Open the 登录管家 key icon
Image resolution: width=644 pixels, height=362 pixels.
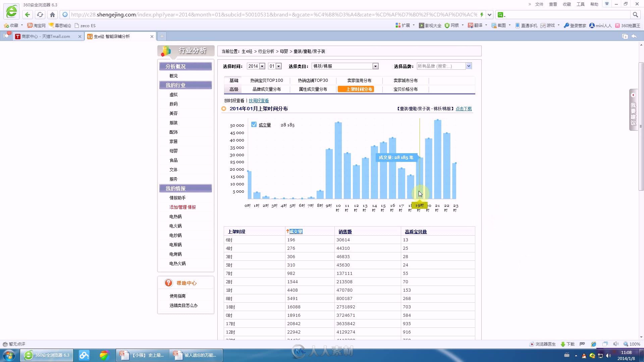point(575,25)
